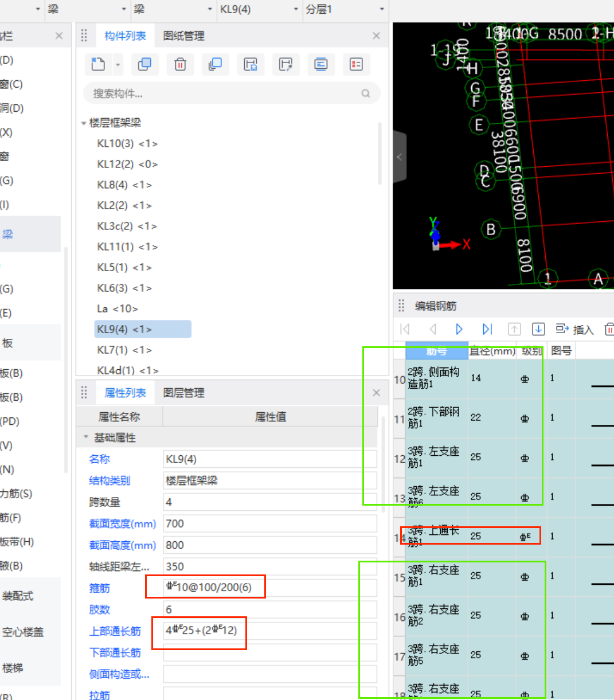Click the 箍筋 property link
Screen dimensions: 614x700
99,588
